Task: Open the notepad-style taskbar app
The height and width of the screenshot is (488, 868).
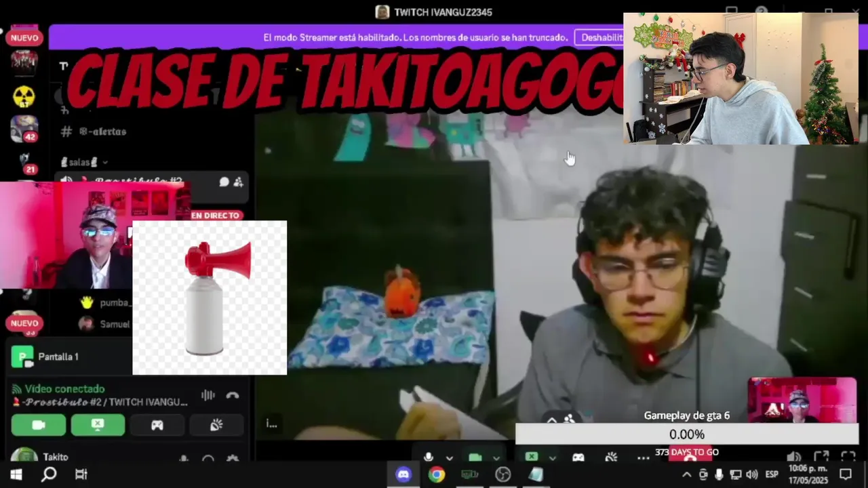Action: pyautogui.click(x=536, y=474)
